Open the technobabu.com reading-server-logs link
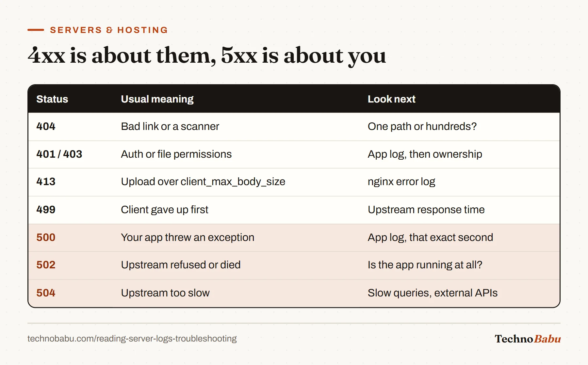Viewport: 588px width, 365px height. [132, 339]
